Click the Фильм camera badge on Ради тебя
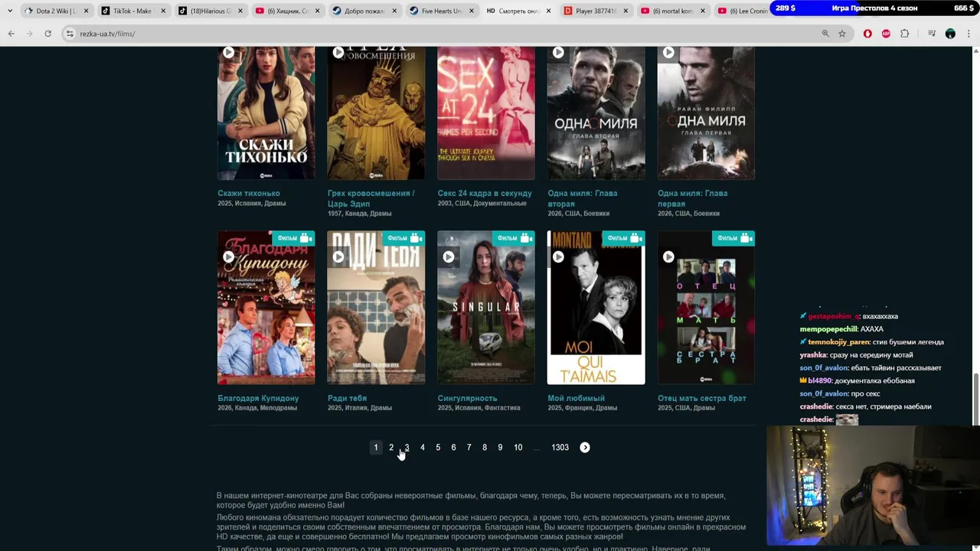The width and height of the screenshot is (980, 551). click(403, 238)
